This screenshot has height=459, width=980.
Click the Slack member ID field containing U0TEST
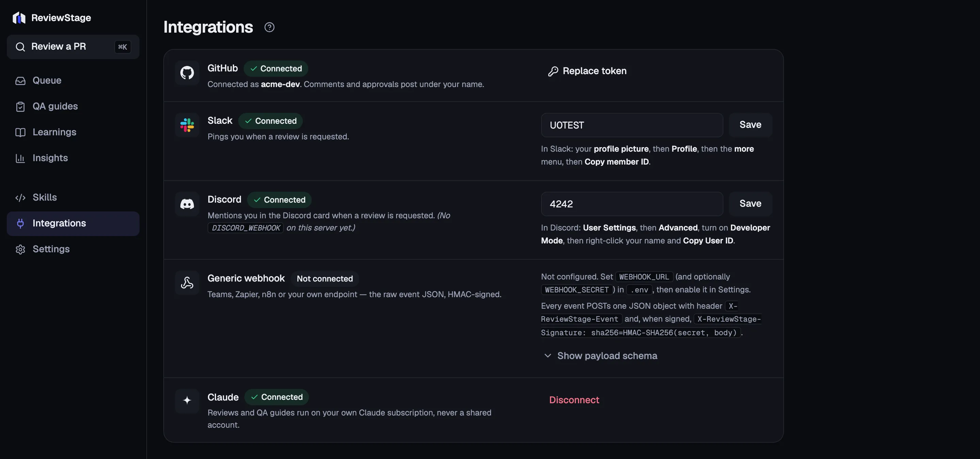[632, 125]
